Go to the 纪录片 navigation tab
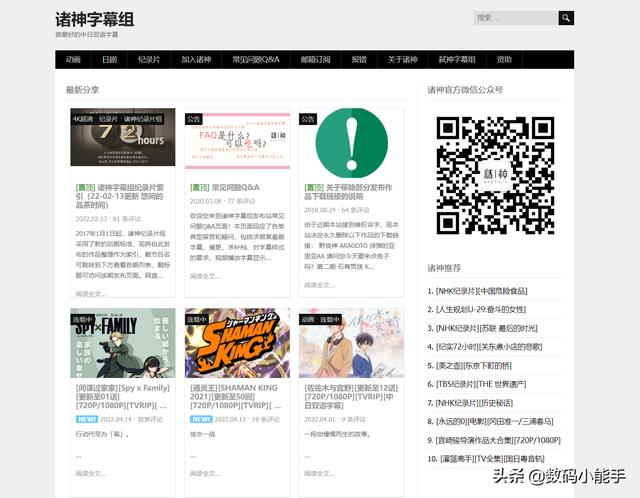 pos(149,60)
